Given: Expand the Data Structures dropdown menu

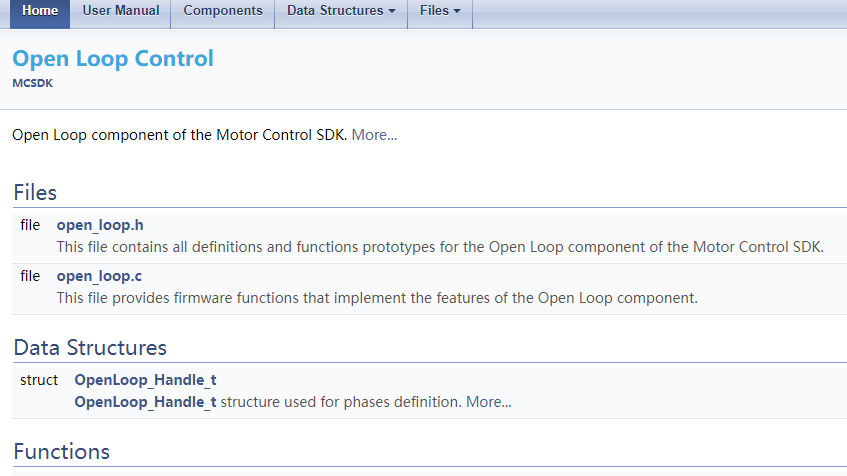Looking at the screenshot, I should (x=341, y=11).
